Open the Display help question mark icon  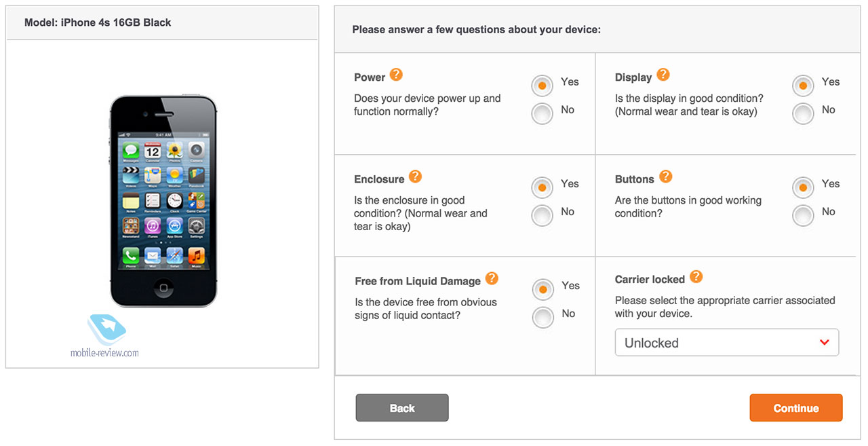pyautogui.click(x=663, y=75)
